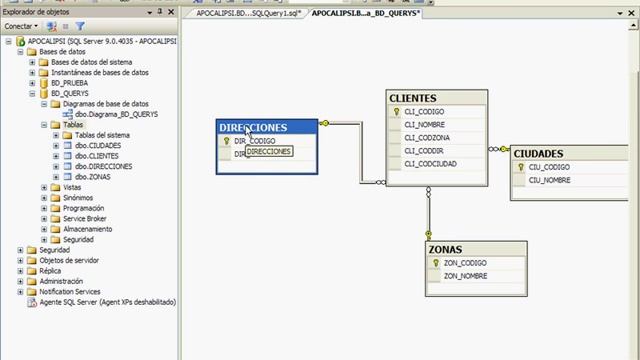Image resolution: width=640 pixels, height=360 pixels.
Task: Click the dbo.ZONAS table icon
Action: tap(68, 177)
